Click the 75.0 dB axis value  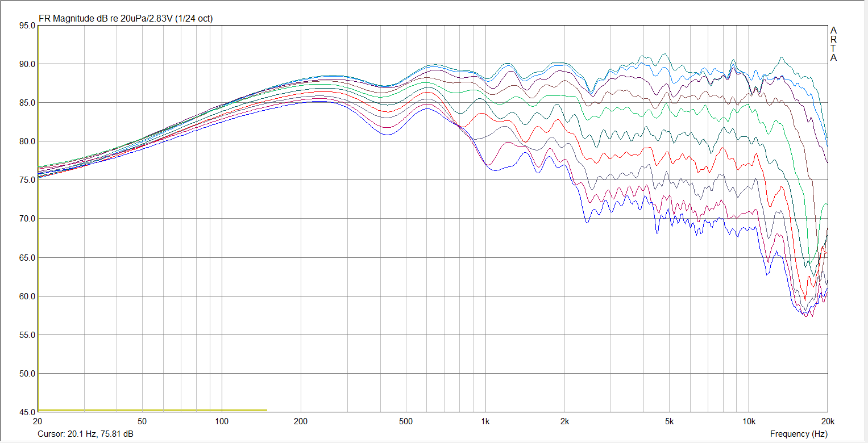[x=26, y=180]
